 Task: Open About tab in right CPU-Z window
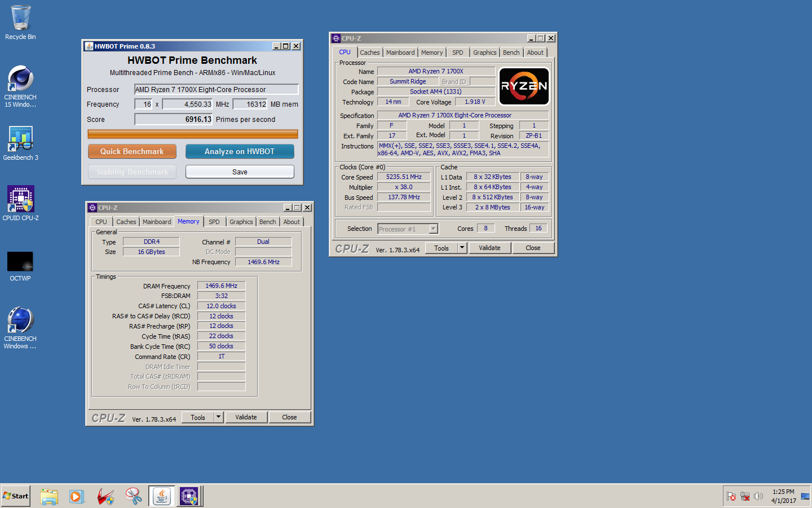coord(535,52)
